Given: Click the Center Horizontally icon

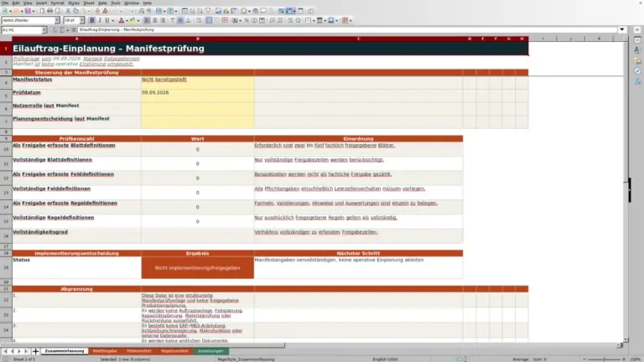Looking at the screenshot, I should coord(155,20).
